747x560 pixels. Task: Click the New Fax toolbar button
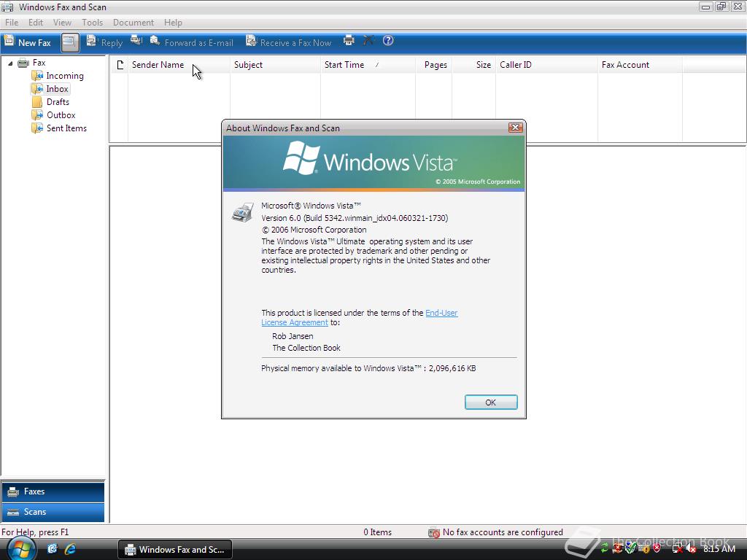pyautogui.click(x=28, y=42)
